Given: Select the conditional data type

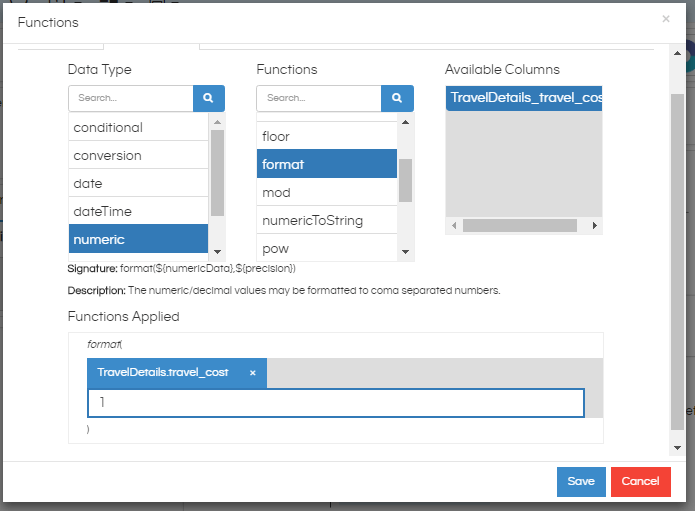Looking at the screenshot, I should click(138, 128).
